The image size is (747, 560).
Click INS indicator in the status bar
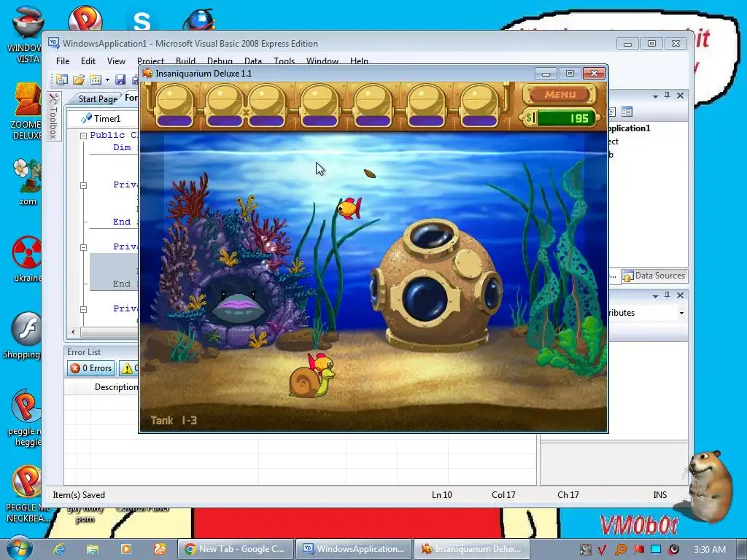[659, 495]
